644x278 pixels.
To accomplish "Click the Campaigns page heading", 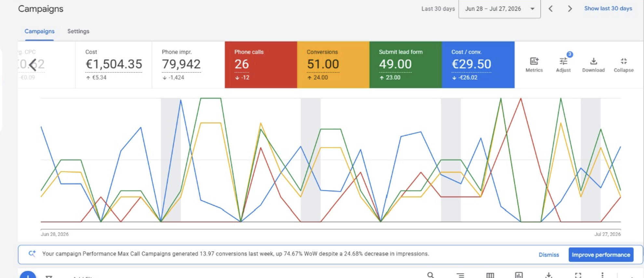I will (41, 9).
